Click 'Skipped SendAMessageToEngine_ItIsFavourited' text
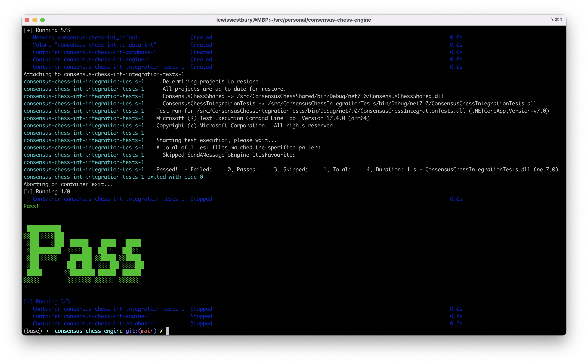588x364 pixels. [x=229, y=155]
